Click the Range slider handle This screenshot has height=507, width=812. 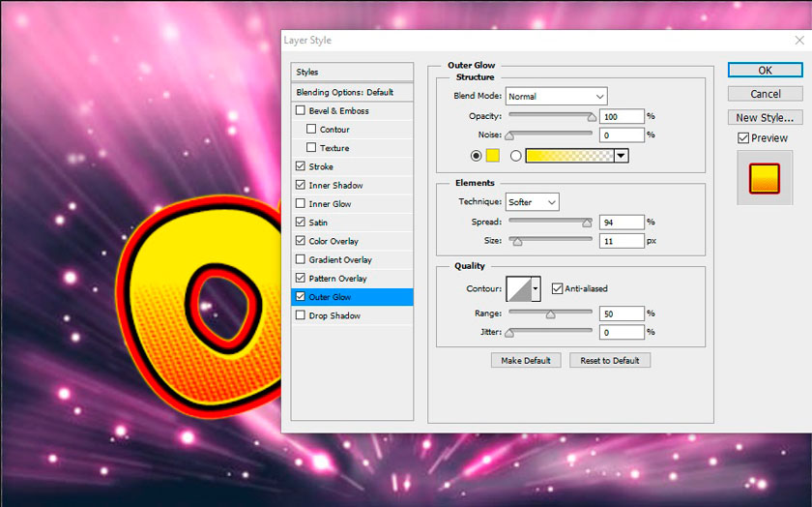coord(550,314)
